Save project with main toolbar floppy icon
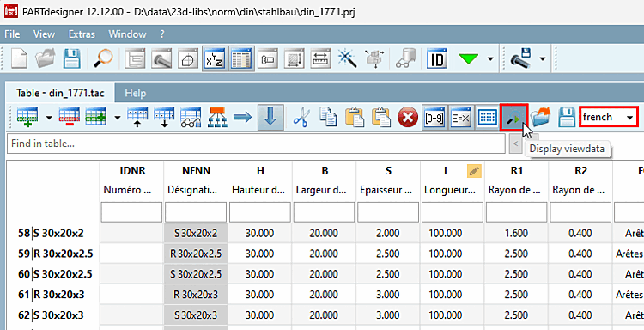The image size is (644, 330). pyautogui.click(x=71, y=58)
